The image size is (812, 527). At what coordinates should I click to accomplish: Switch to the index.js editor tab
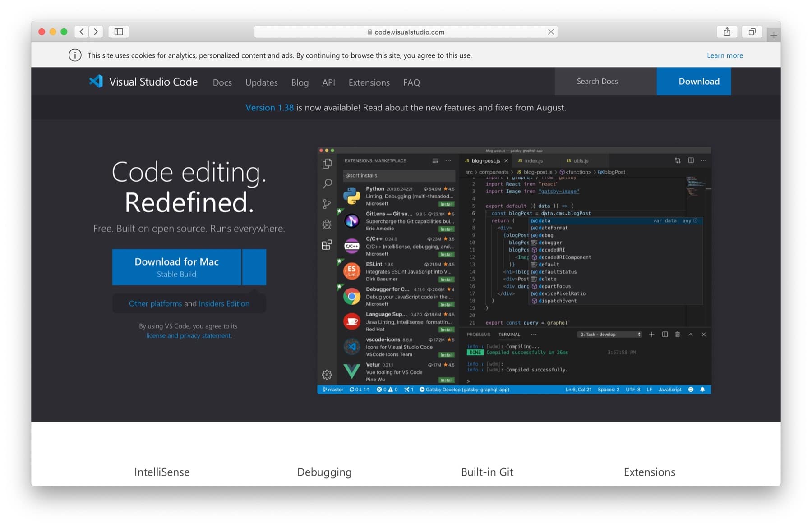click(535, 160)
